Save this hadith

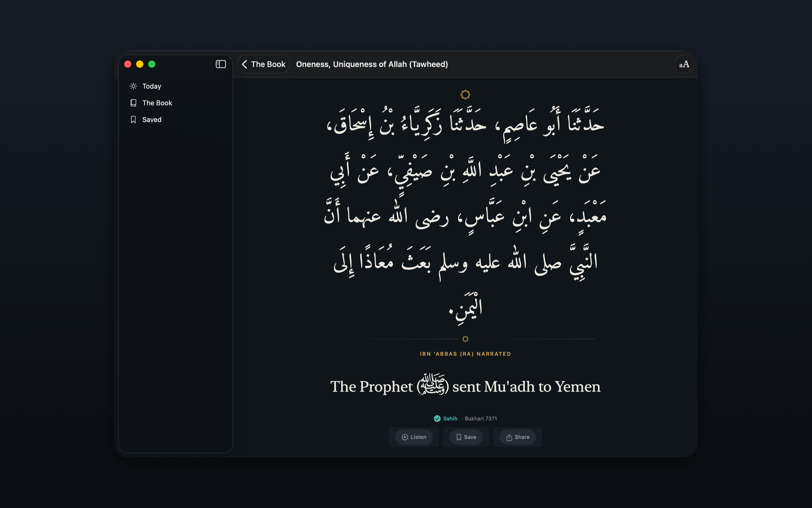[466, 437]
